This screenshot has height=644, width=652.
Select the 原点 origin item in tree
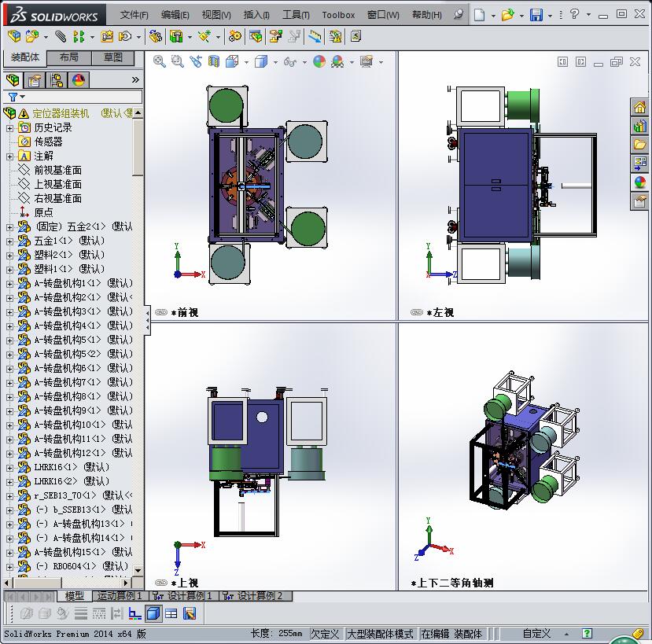(44, 213)
